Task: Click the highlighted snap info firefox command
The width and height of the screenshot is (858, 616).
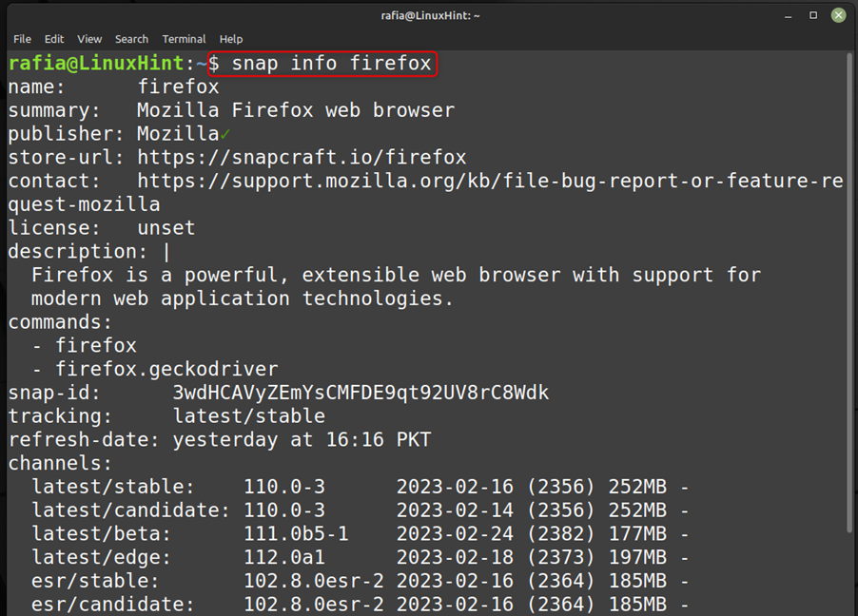Action: pos(322,64)
